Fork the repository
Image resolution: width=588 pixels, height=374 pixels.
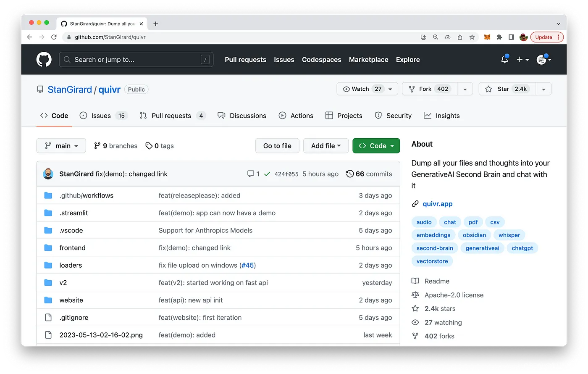tap(430, 89)
